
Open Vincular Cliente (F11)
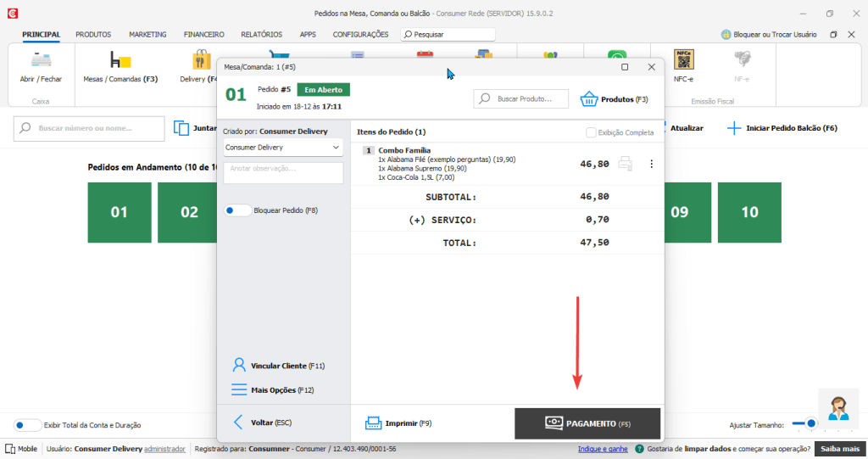tap(239, 366)
